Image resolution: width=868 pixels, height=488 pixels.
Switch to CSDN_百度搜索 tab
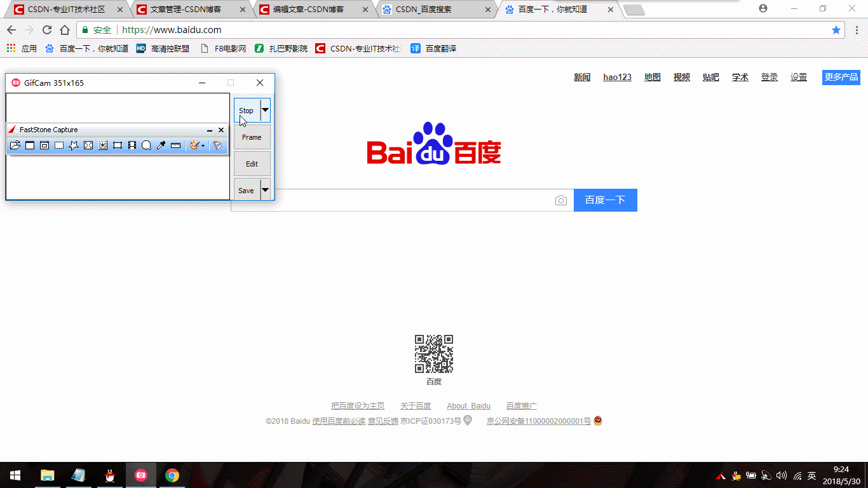(435, 10)
